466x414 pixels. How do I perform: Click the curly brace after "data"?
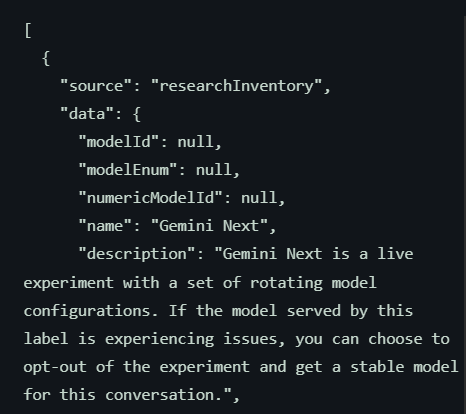[x=136, y=114]
